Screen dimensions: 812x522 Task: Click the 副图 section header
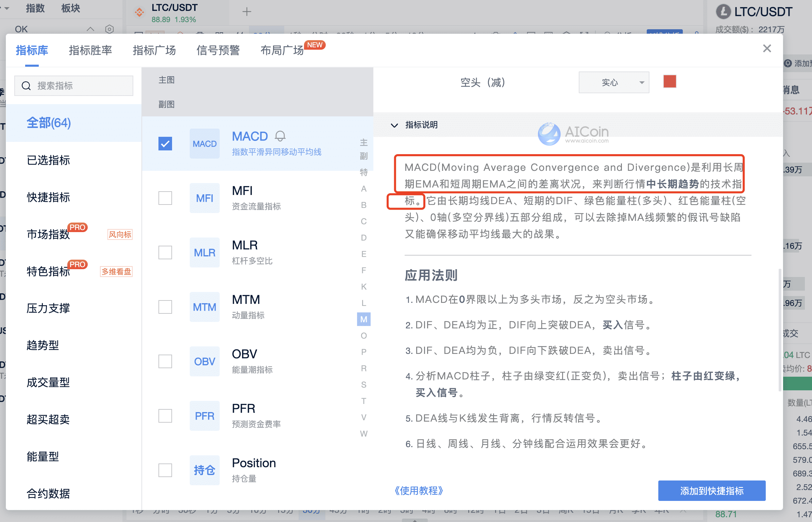click(x=167, y=104)
